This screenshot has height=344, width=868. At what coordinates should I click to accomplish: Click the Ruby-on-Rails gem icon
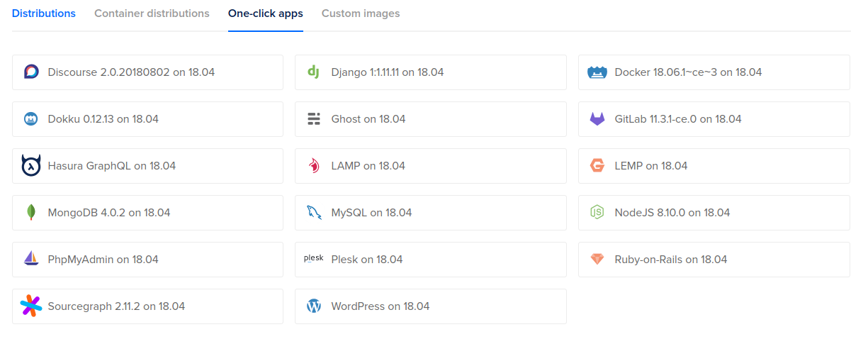[x=597, y=259]
